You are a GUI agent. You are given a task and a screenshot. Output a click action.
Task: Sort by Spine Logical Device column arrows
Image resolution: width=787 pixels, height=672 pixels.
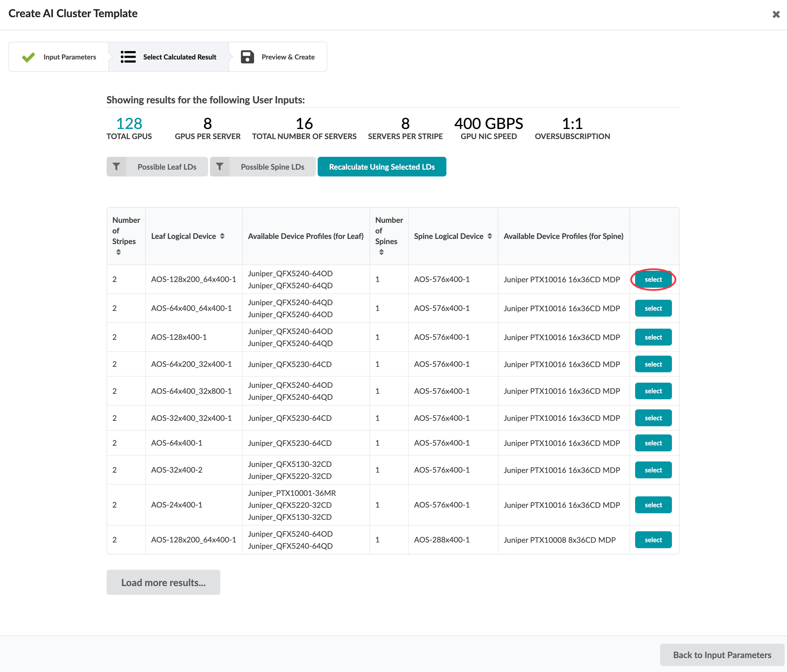pyautogui.click(x=489, y=236)
